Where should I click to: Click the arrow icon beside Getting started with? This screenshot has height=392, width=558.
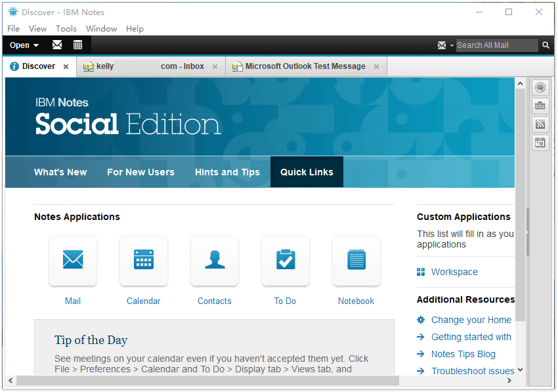point(421,337)
